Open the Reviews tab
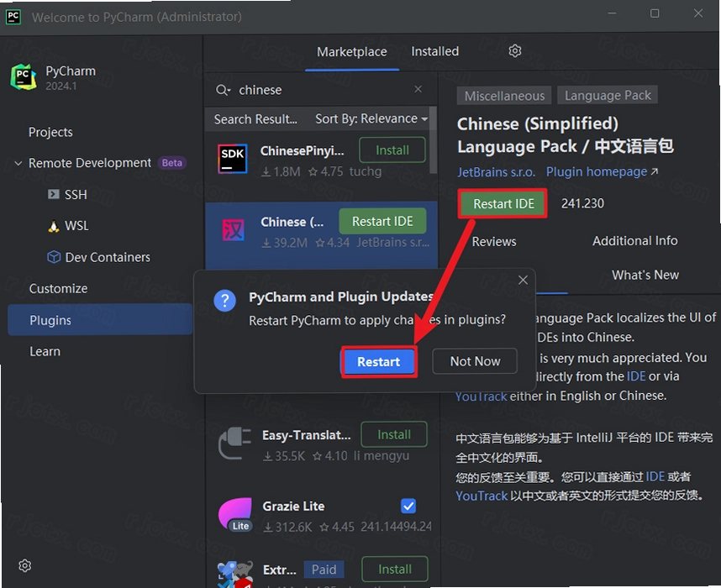This screenshot has width=721, height=588. (494, 241)
